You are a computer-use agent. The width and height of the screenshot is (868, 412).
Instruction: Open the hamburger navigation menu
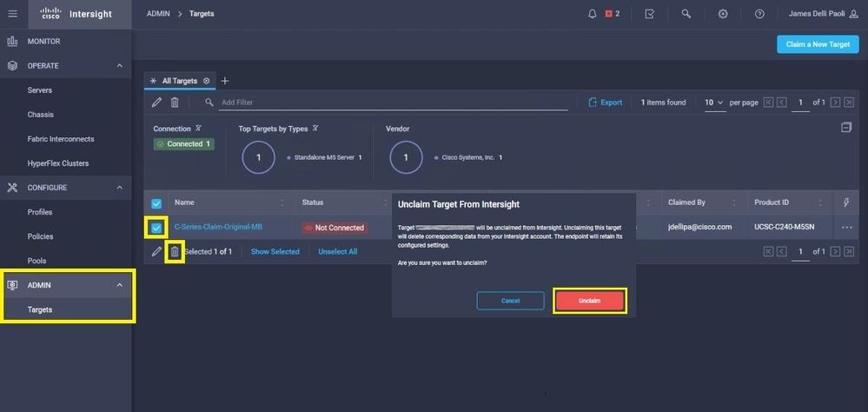click(x=12, y=14)
